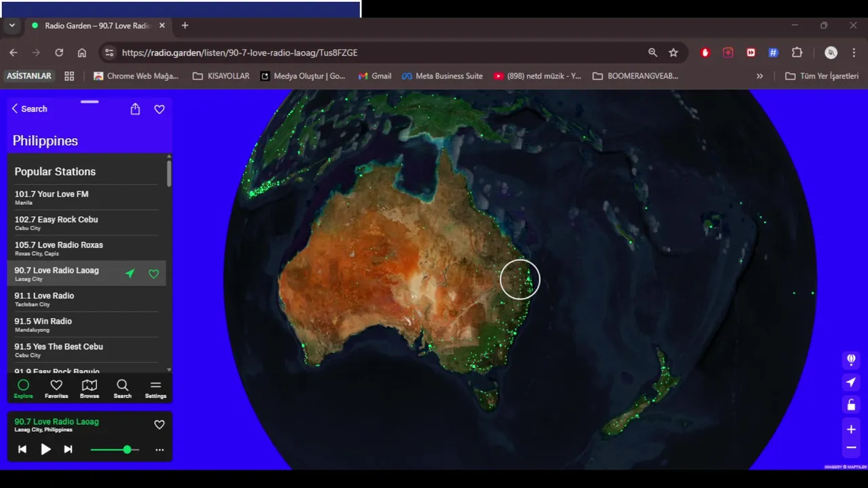Screen dimensions: 868x488
Task: Select 91.5 Win Radio Mandaluyong
Action: point(86,325)
